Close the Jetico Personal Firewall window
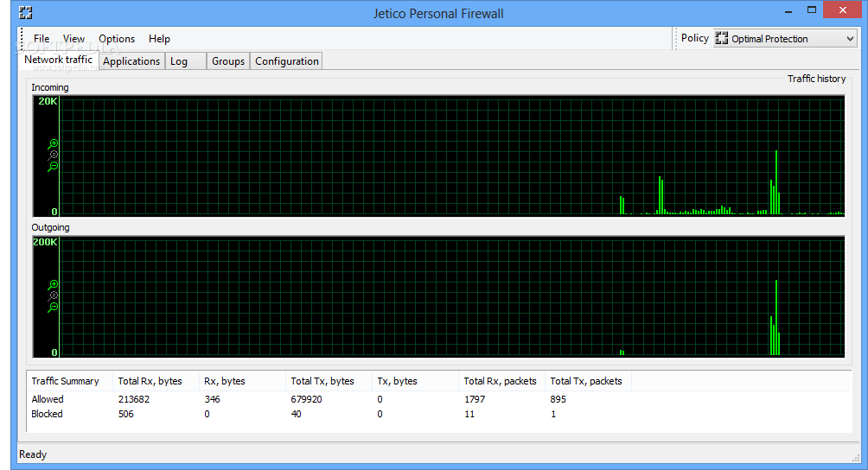Viewport: 868px width, 470px height. click(x=843, y=10)
